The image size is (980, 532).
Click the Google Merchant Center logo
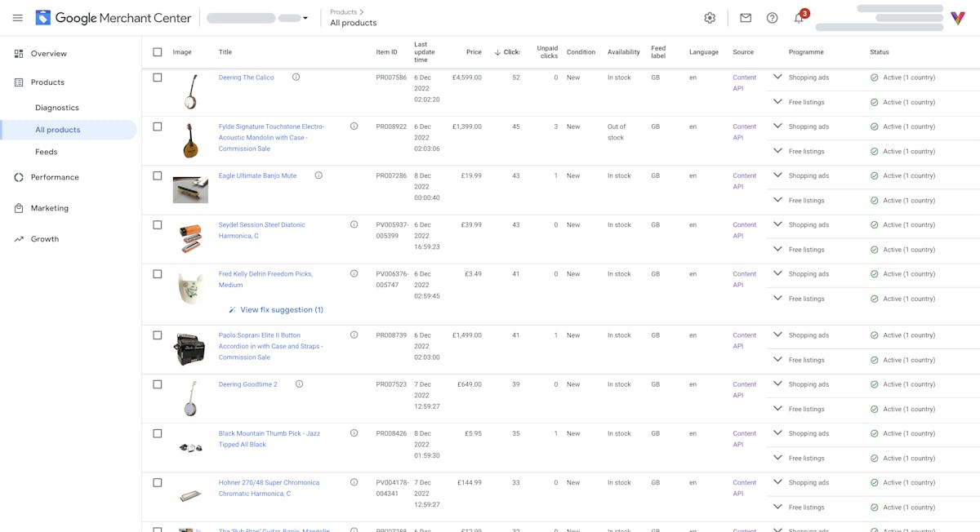(114, 18)
